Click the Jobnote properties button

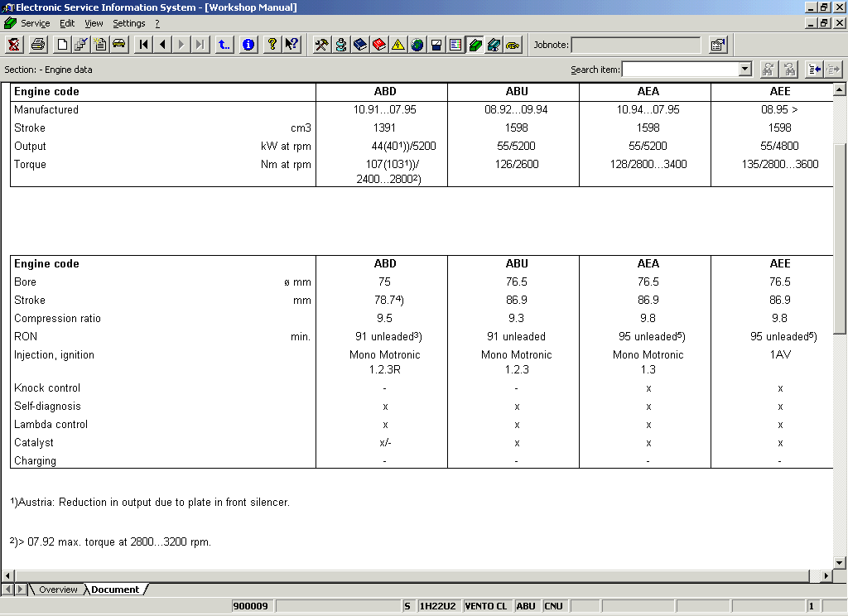718,45
